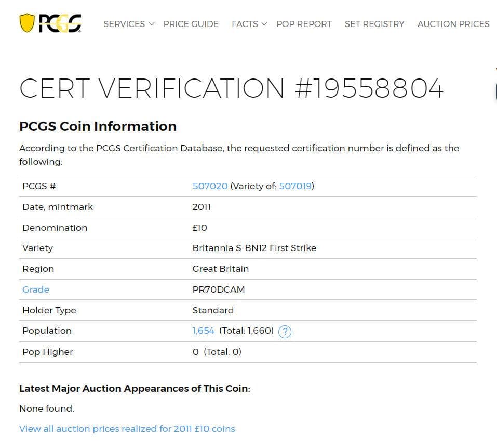
Task: Click the PCGS shield logo
Action: 50,23
